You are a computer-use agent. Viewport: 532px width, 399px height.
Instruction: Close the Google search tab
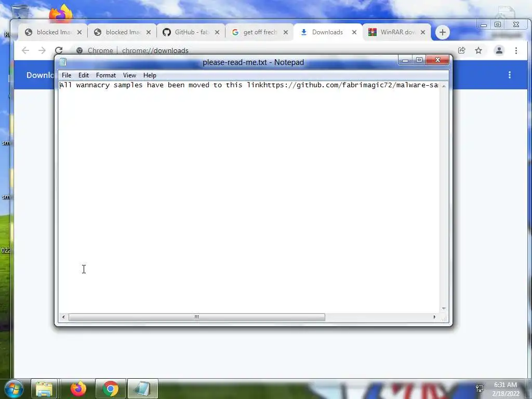(x=286, y=32)
